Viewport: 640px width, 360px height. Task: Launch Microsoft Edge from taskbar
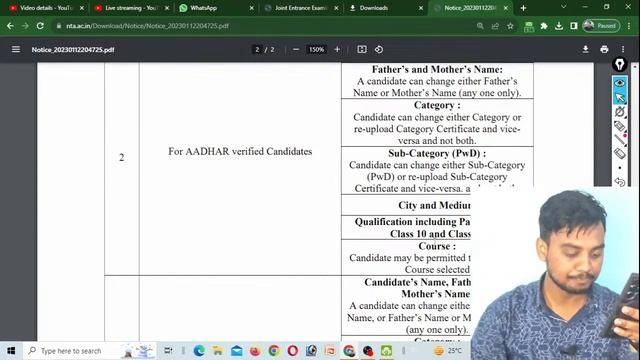click(199, 351)
